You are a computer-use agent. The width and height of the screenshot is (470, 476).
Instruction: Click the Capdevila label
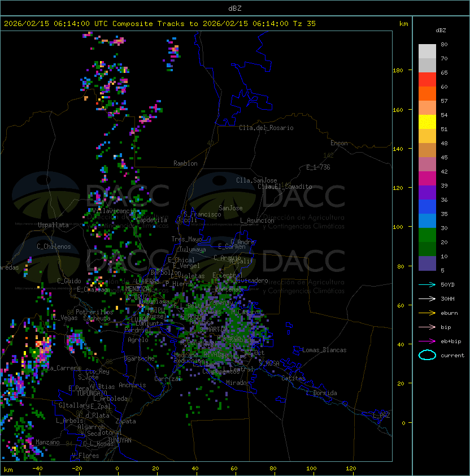[x=152, y=220]
